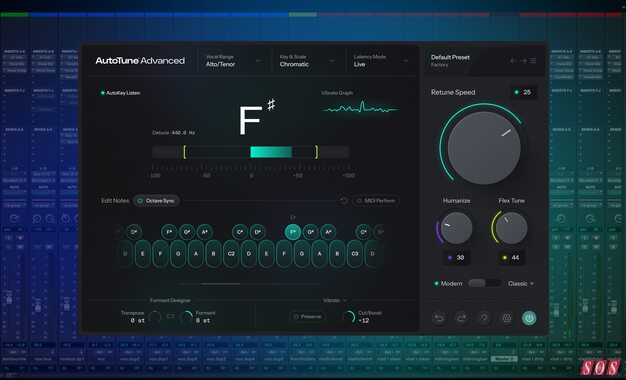Viewport: 626px width, 380px height.
Task: Toggle the plugin power bypass button
Action: [x=529, y=318]
